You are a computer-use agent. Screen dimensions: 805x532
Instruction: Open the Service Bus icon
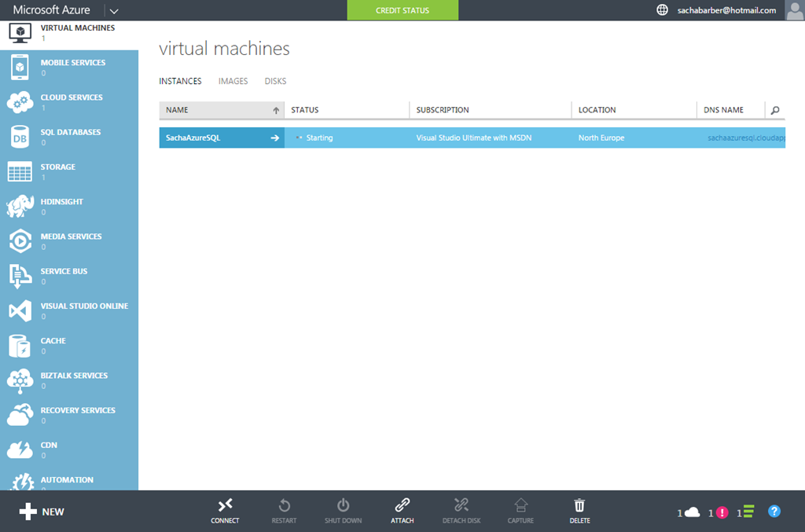tap(20, 276)
